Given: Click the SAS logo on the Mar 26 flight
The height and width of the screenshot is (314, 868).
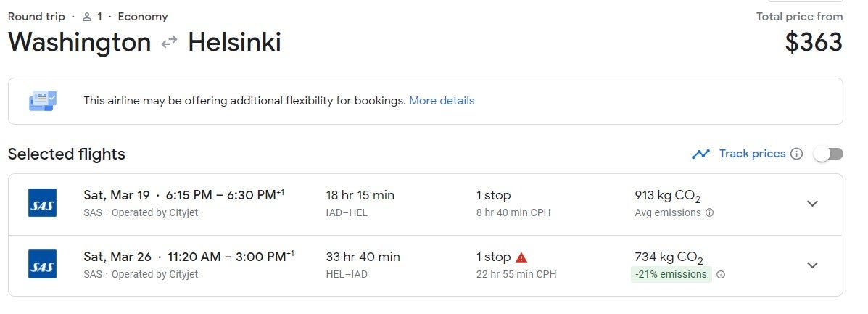Looking at the screenshot, I should click(x=42, y=265).
